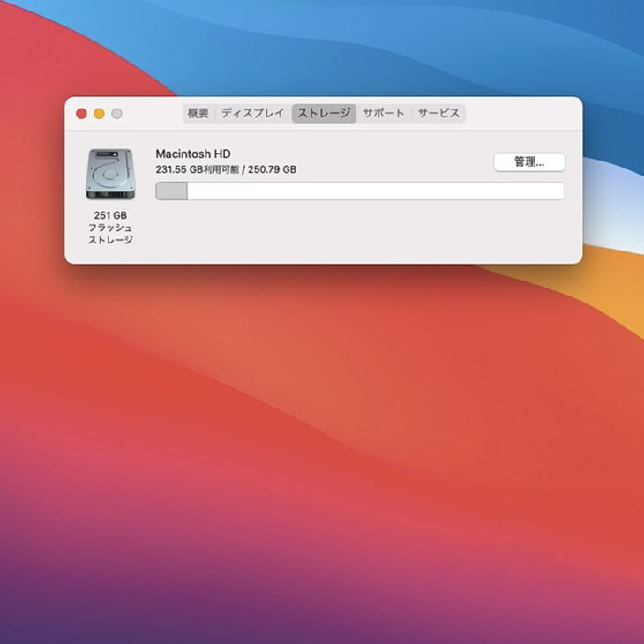Click the Macintosh HD drive icon
Screen dimensions: 644x644
pyautogui.click(x=110, y=175)
